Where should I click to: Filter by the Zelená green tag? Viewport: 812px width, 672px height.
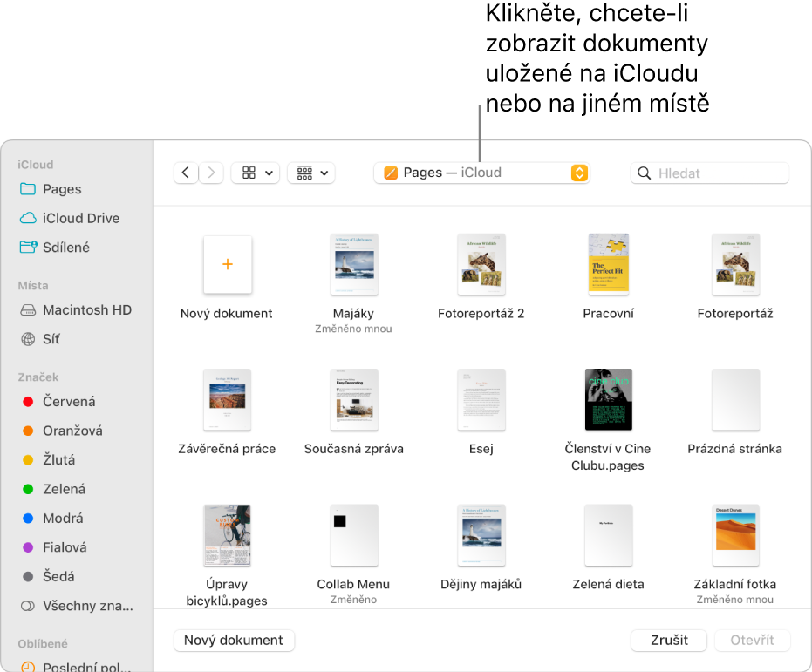(54, 489)
